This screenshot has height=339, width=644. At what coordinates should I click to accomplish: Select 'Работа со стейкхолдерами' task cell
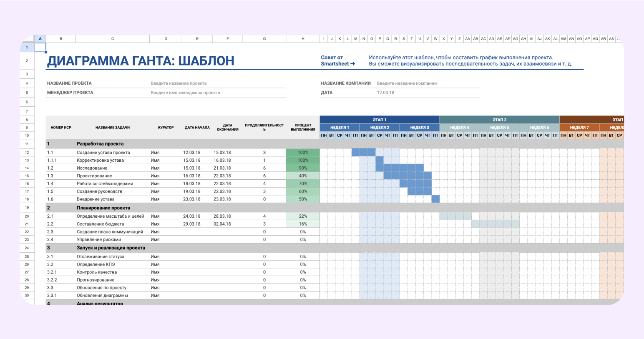click(x=113, y=183)
